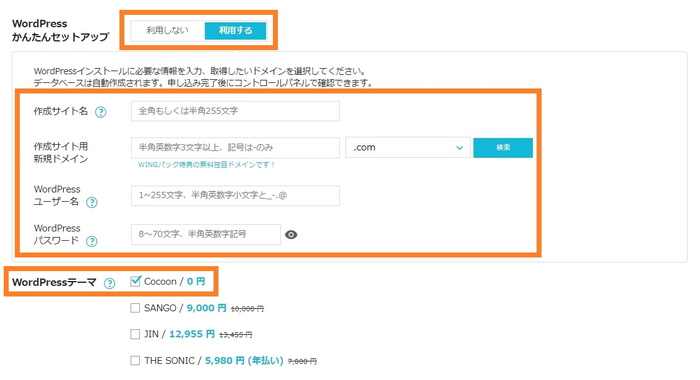Toggle password visibility eye icon
This screenshot has width=700, height=380.
click(x=291, y=235)
